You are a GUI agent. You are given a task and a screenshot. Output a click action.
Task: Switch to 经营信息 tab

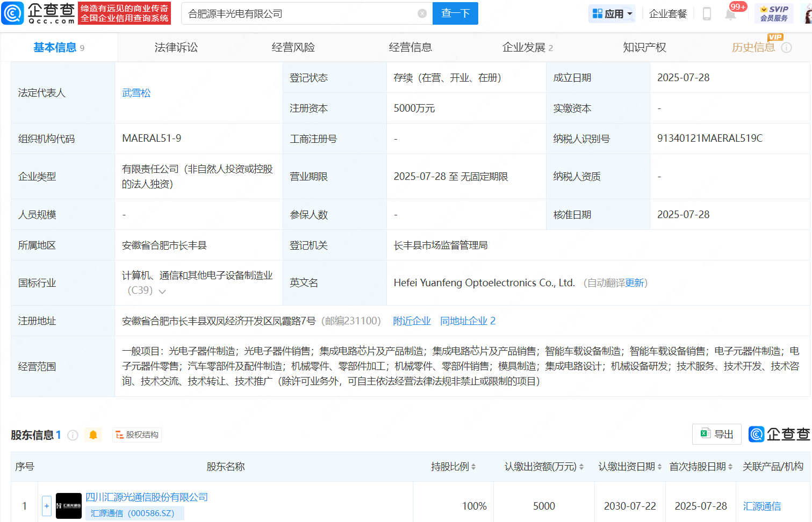(x=411, y=47)
